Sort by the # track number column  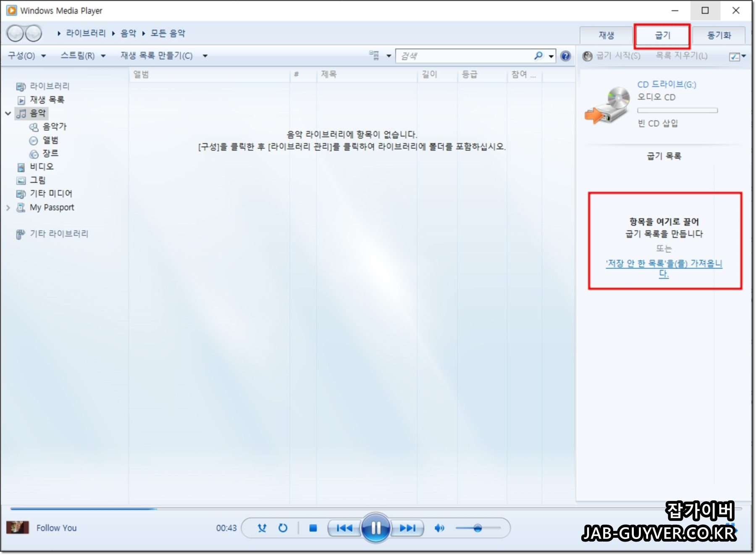pos(303,75)
